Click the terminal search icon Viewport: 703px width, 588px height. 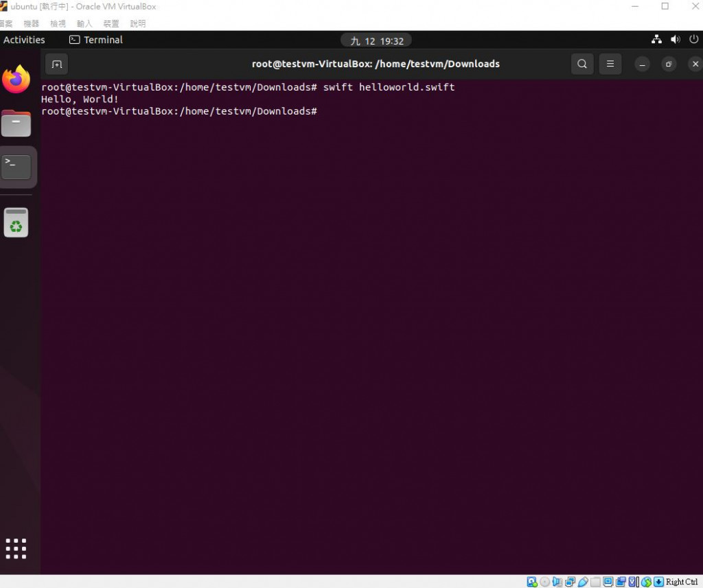(582, 64)
